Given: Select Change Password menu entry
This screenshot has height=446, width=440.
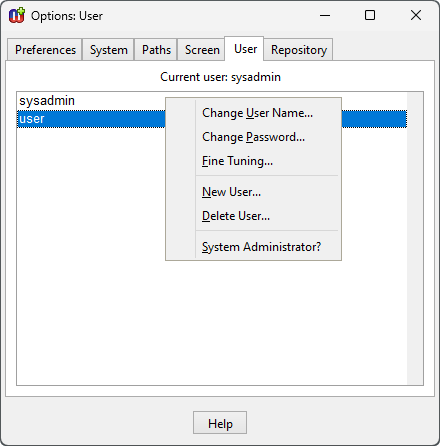Looking at the screenshot, I should [x=253, y=137].
